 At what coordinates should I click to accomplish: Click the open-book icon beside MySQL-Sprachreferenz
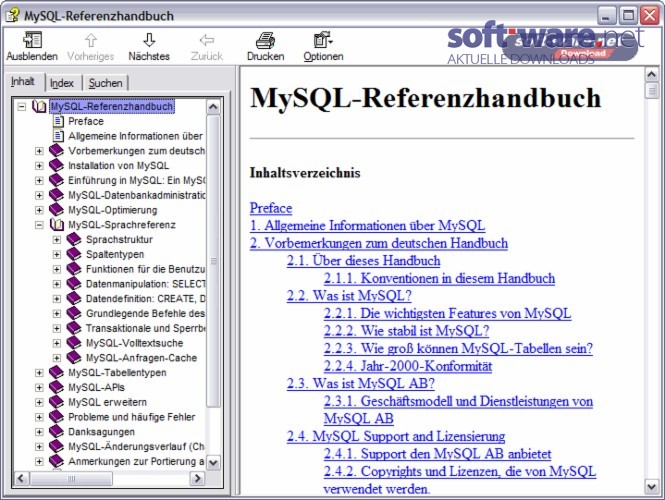(x=57, y=225)
